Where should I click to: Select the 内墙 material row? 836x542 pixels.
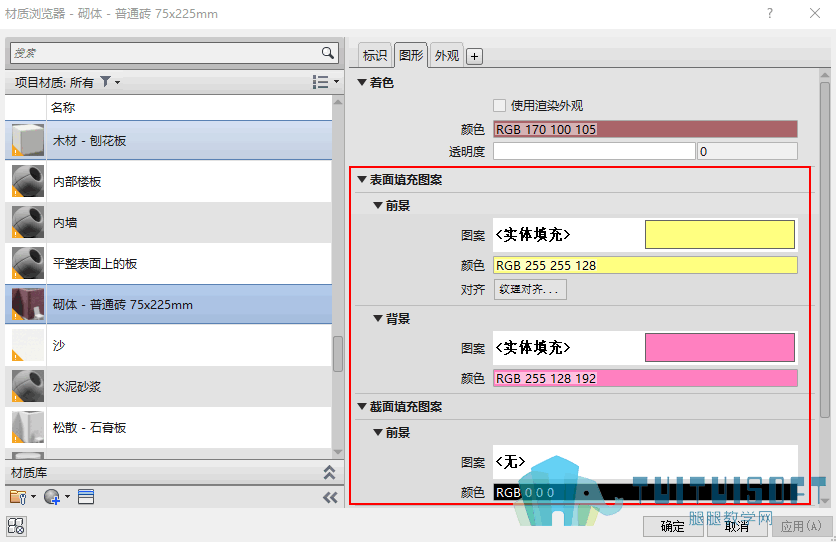point(168,222)
